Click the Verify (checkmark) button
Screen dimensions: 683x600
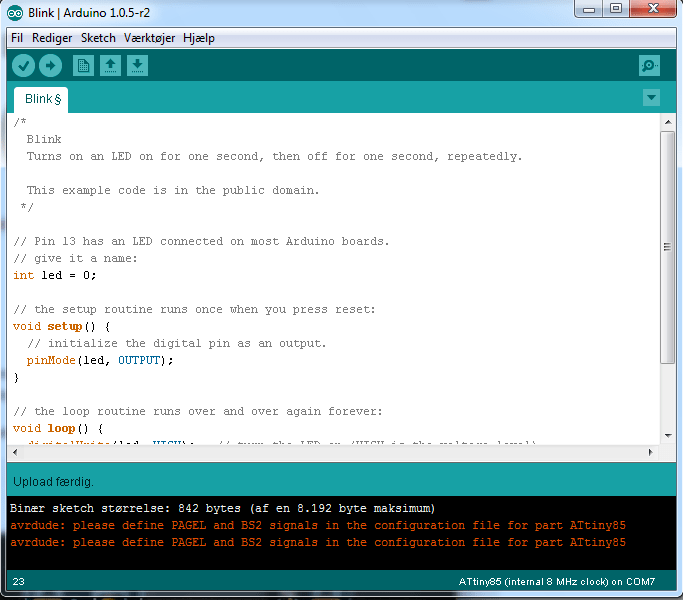(x=23, y=66)
